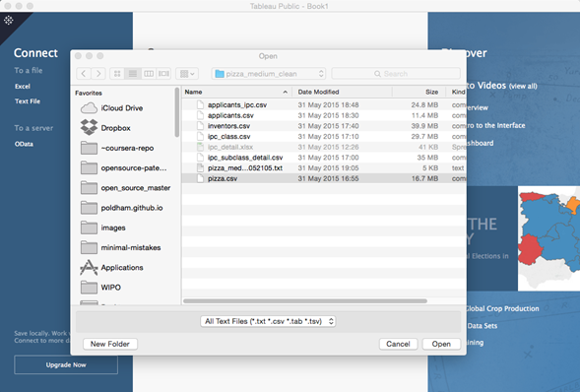Expand the pizza_medium_clean folder path dropdown
The width and height of the screenshot is (580, 392).
click(x=269, y=74)
